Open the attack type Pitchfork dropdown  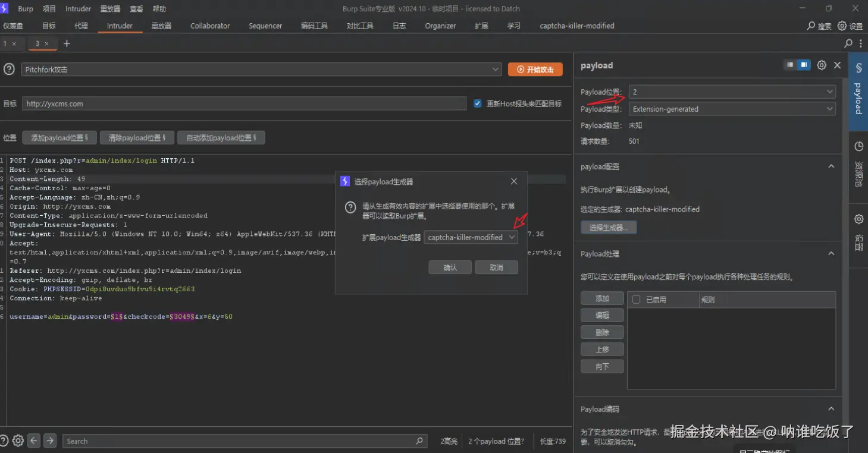point(261,70)
